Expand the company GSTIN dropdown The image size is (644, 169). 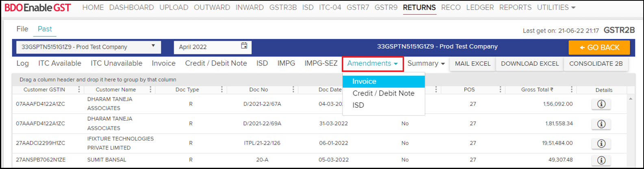click(153, 46)
